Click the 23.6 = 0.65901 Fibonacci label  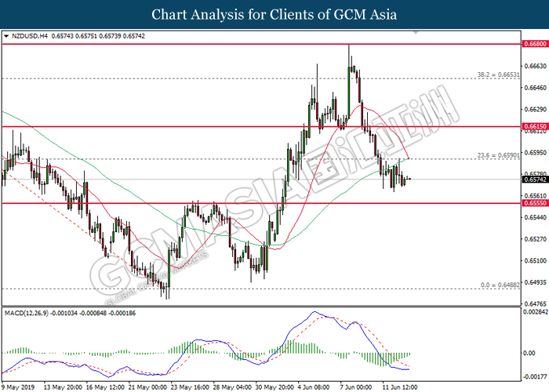pyautogui.click(x=499, y=155)
